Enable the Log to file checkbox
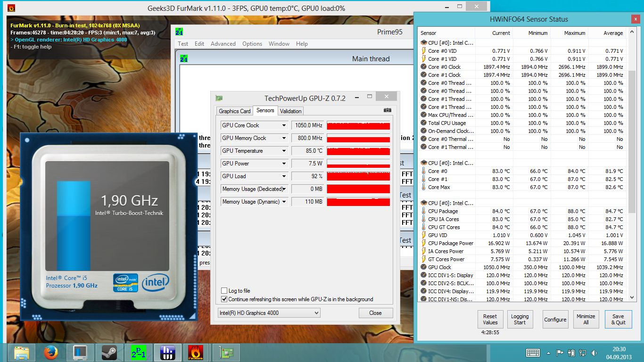Image resolution: width=644 pixels, height=362 pixels. (224, 291)
